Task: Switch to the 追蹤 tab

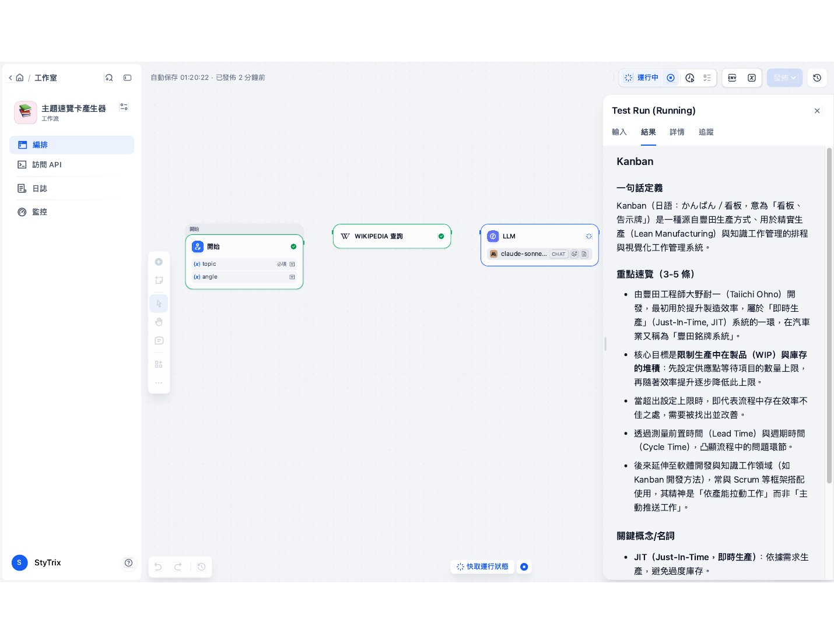Action: [706, 132]
